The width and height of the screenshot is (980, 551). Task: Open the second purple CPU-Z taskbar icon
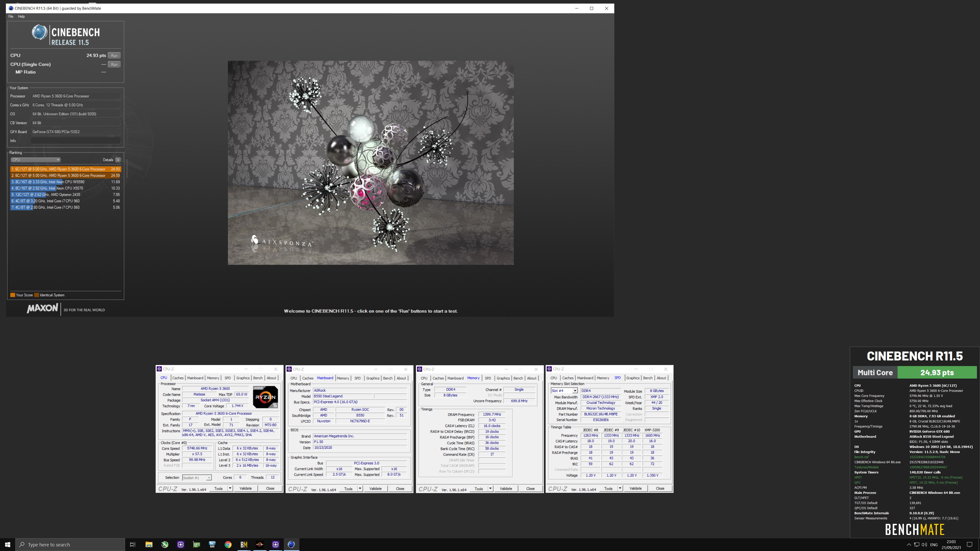point(276,545)
